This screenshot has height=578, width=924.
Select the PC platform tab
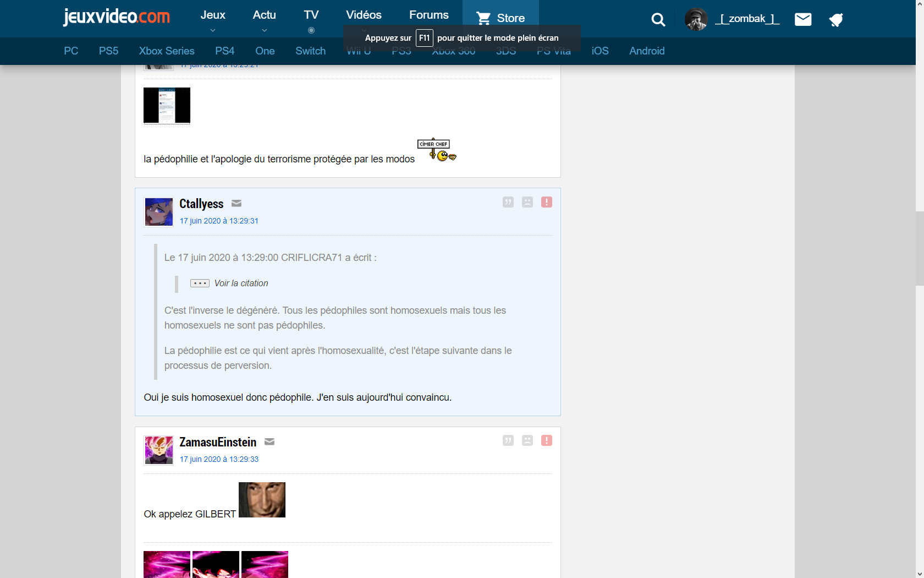[x=71, y=51]
